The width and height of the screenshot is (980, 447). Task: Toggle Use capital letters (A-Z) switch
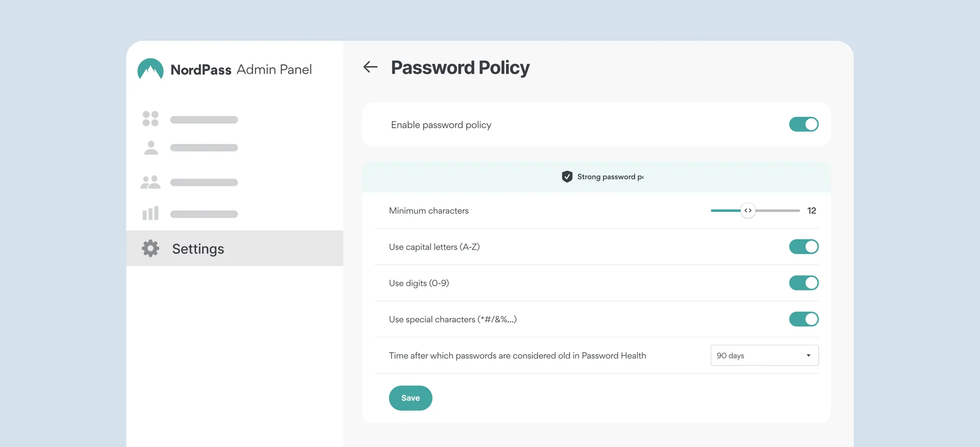coord(803,247)
